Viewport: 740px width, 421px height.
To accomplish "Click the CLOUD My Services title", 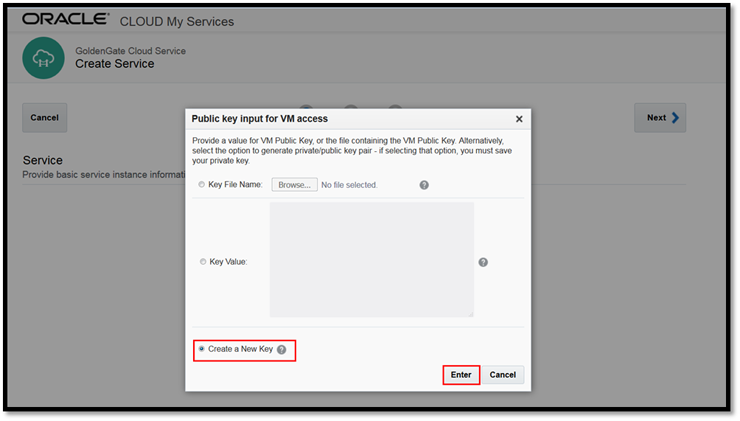I will tap(177, 22).
